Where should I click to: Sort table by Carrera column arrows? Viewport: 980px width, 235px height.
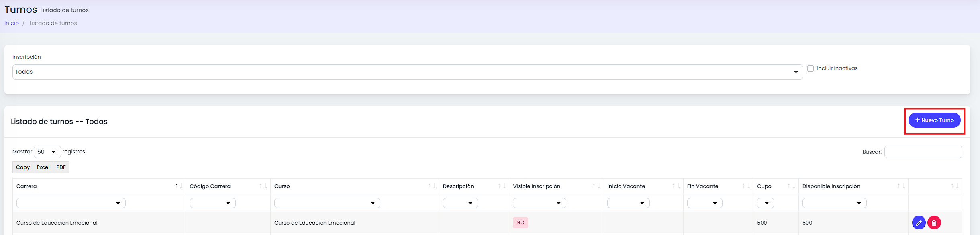178,186
